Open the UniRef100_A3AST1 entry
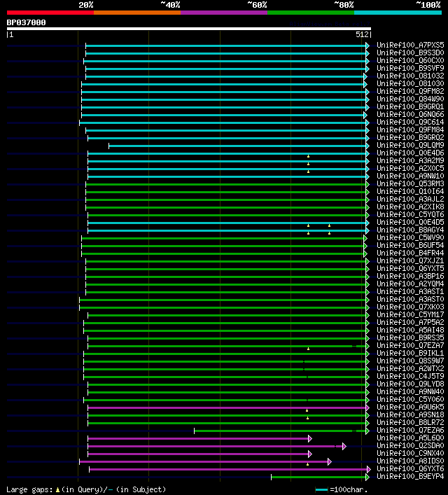 pos(410,291)
